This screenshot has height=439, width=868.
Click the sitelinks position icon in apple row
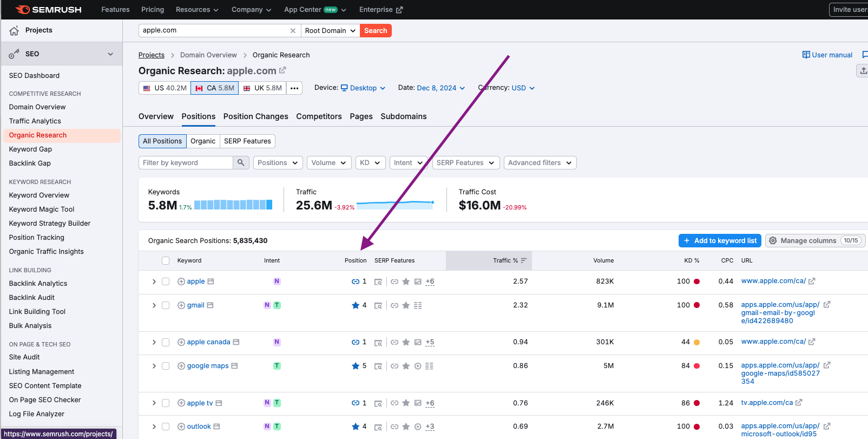(356, 281)
